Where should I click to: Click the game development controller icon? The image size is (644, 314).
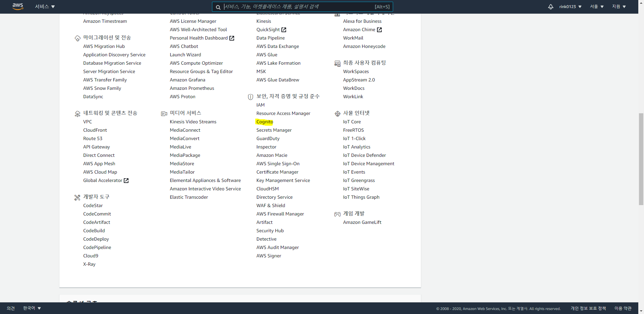coord(337,214)
